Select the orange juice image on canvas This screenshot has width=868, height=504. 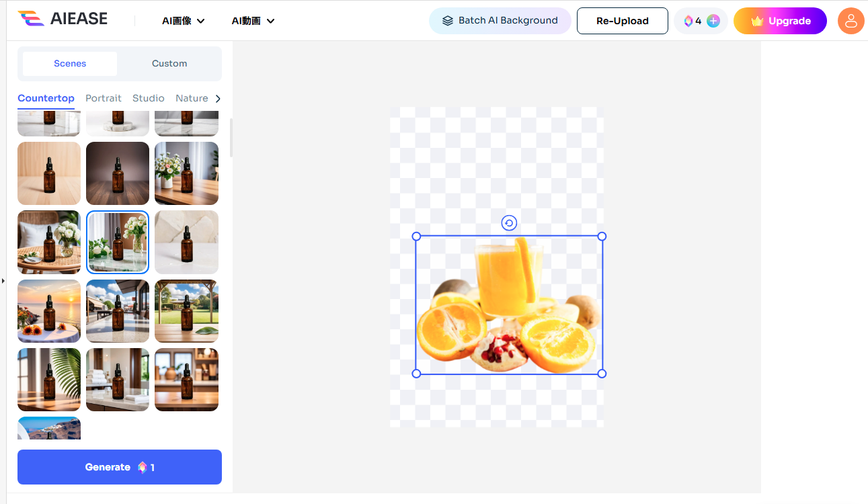pyautogui.click(x=509, y=305)
